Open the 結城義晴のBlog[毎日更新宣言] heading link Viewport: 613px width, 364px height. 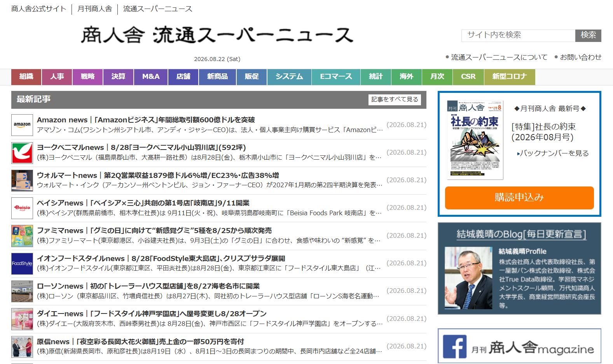click(x=521, y=234)
